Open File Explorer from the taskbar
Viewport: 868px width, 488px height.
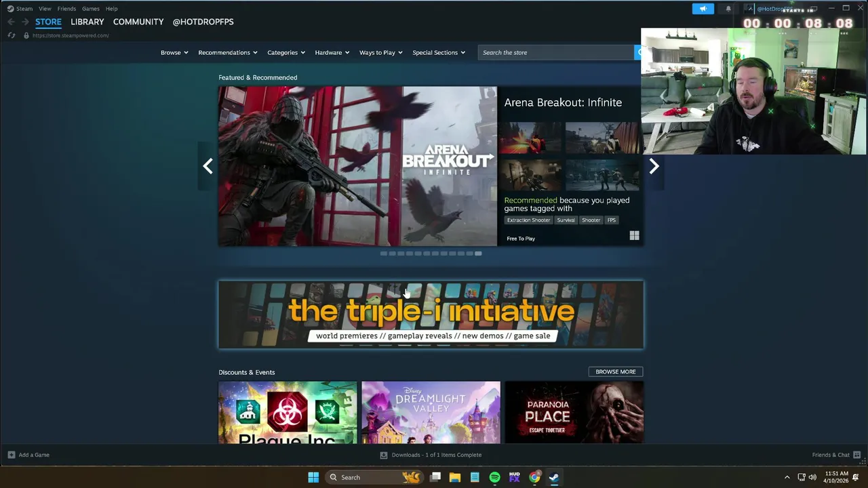pyautogui.click(x=455, y=477)
